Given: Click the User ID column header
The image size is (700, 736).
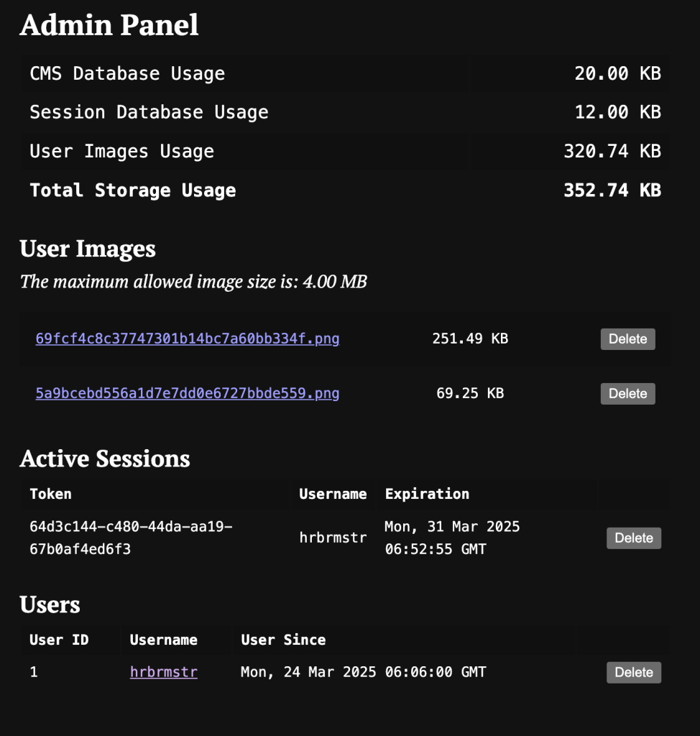Looking at the screenshot, I should pyautogui.click(x=59, y=640).
